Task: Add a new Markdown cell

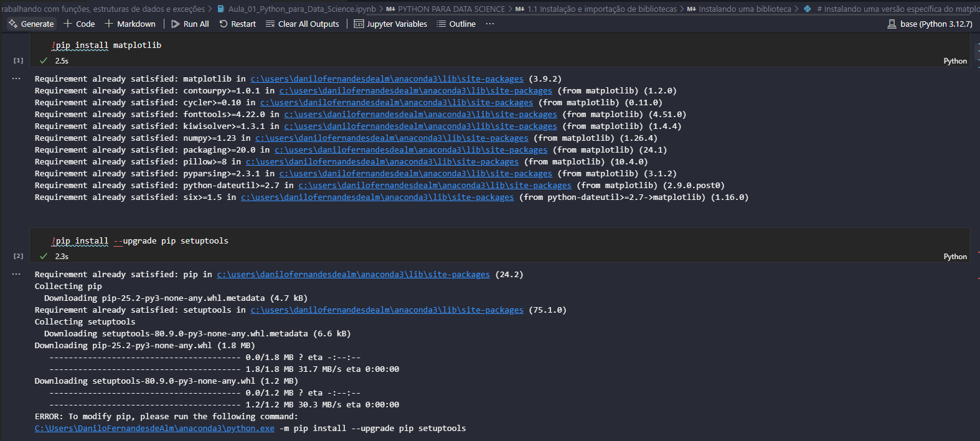Action: pos(130,24)
